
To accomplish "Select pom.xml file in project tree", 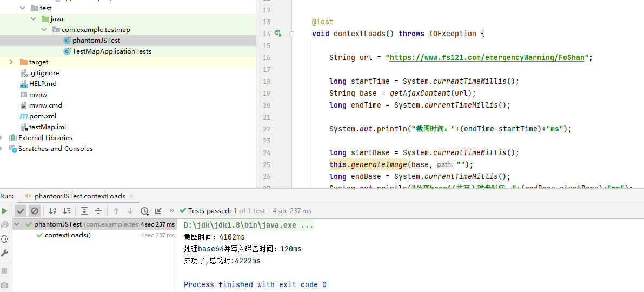I will click(42, 116).
